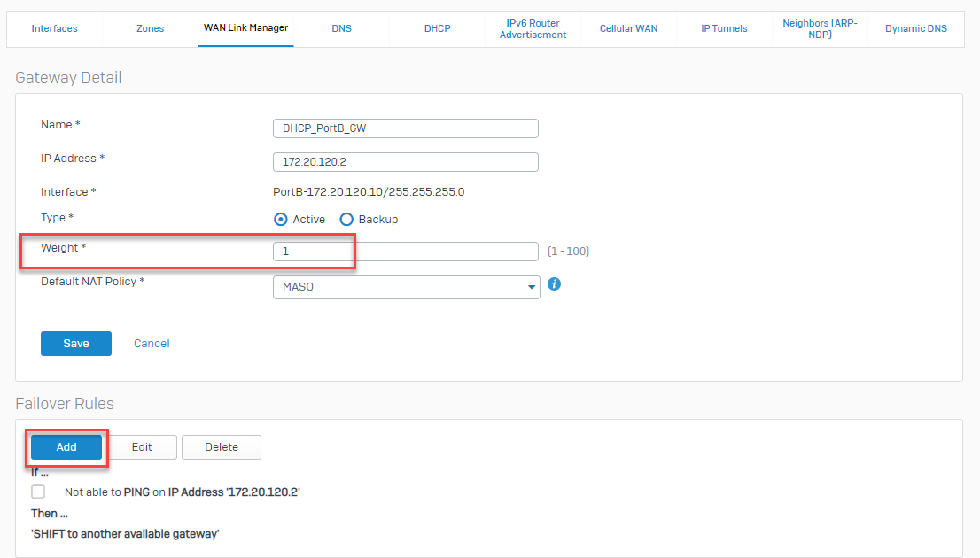Image resolution: width=980 pixels, height=558 pixels.
Task: Open the Neighbors (ARP-NDP) tab
Action: coord(820,28)
